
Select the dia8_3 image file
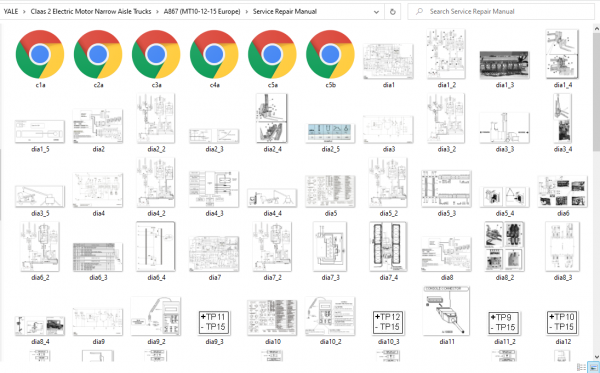[x=562, y=246]
